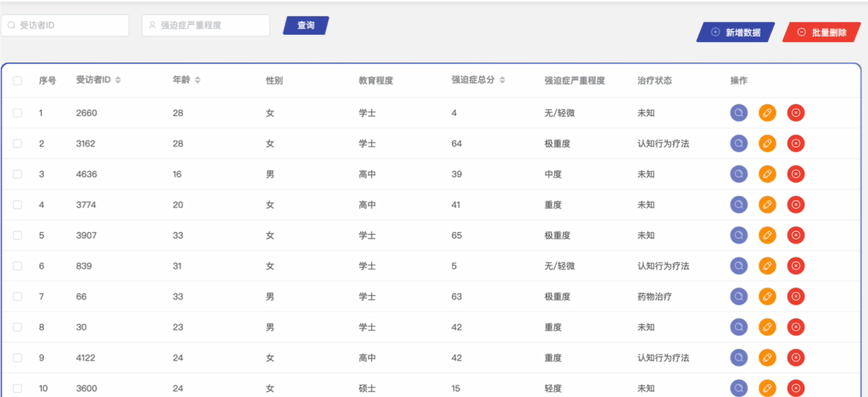The image size is (868, 397).
Task: Tick the checkbox for row 7
Action: click(x=17, y=297)
